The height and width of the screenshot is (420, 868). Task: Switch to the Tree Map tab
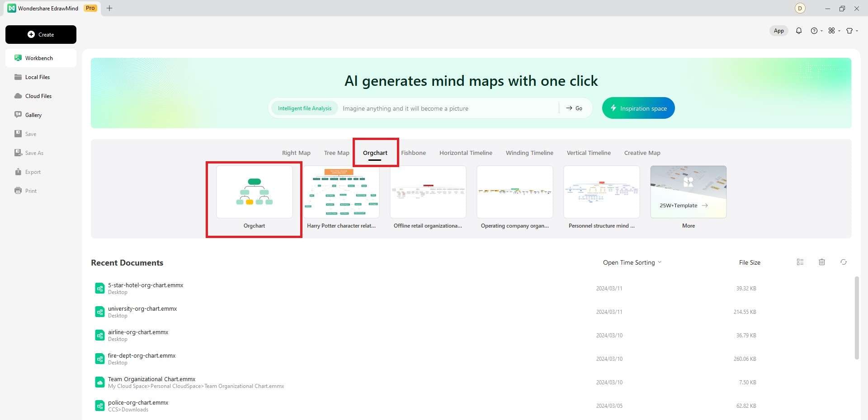337,153
